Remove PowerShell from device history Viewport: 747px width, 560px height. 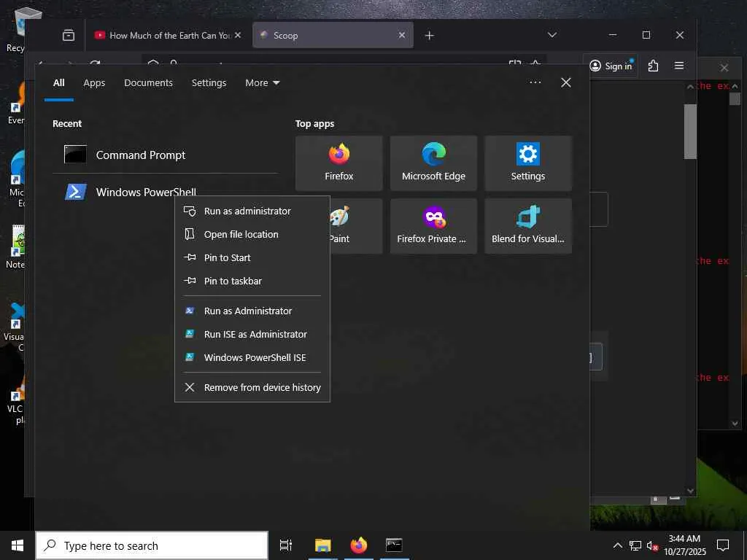(252, 388)
